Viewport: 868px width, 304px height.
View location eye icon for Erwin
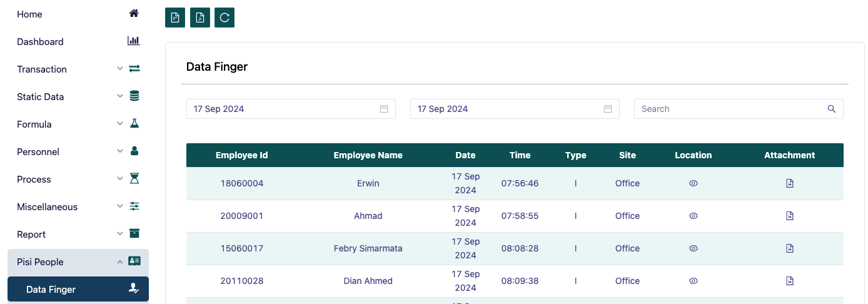[x=693, y=183]
